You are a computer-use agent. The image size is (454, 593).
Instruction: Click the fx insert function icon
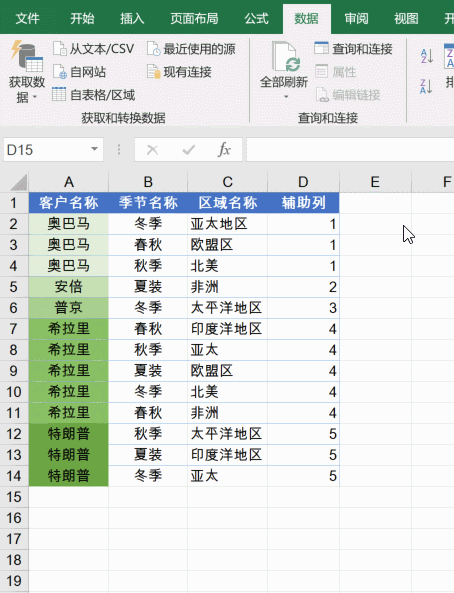pos(224,150)
